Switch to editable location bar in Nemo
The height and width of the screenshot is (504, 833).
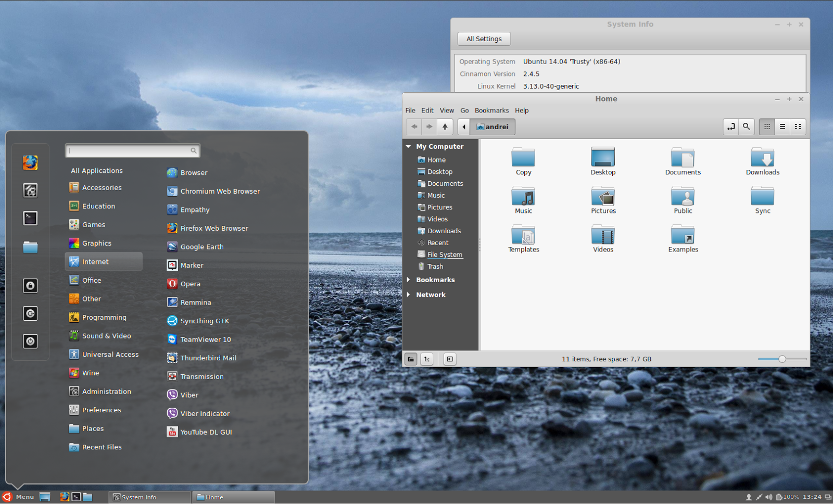pos(730,127)
